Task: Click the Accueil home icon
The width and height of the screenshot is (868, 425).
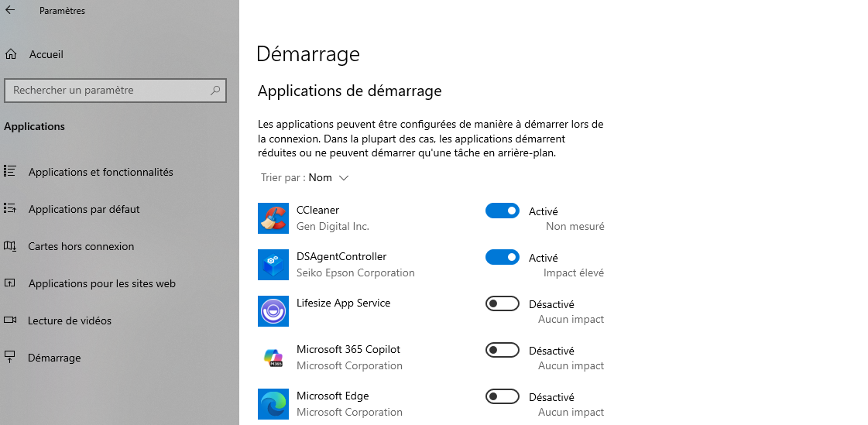Action: (x=11, y=54)
